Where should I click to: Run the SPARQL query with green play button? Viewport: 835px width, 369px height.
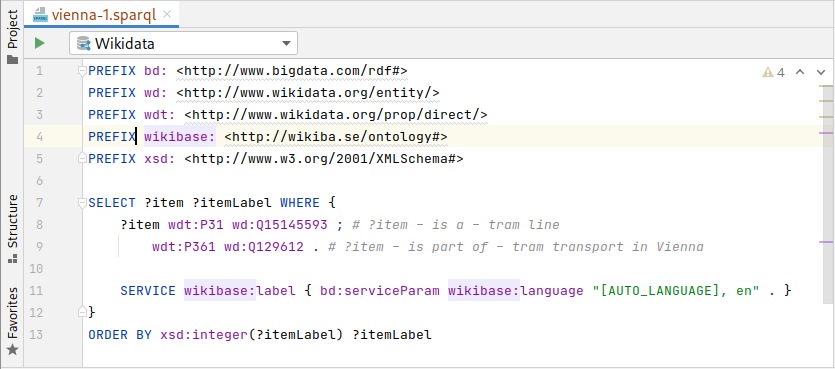[39, 43]
